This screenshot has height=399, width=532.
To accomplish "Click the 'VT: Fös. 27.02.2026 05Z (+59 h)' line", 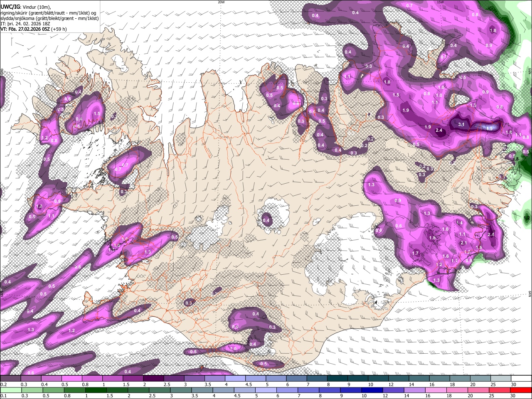I will click(34, 29).
